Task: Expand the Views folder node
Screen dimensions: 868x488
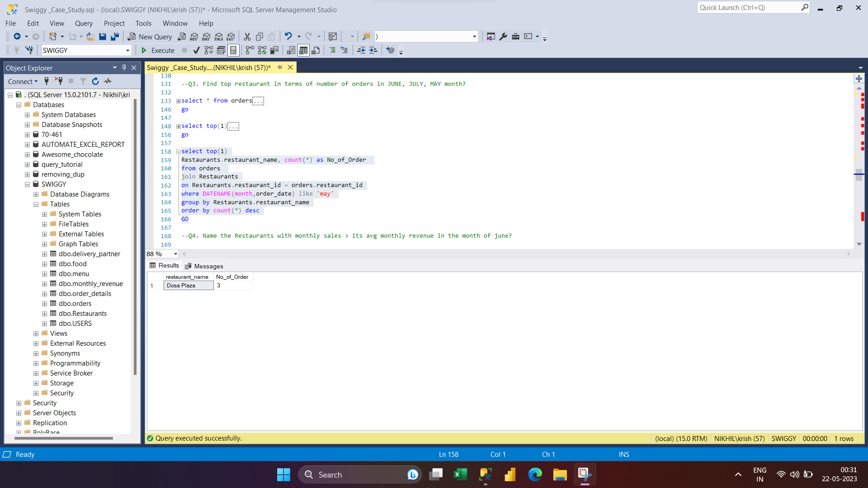Action: pos(36,333)
